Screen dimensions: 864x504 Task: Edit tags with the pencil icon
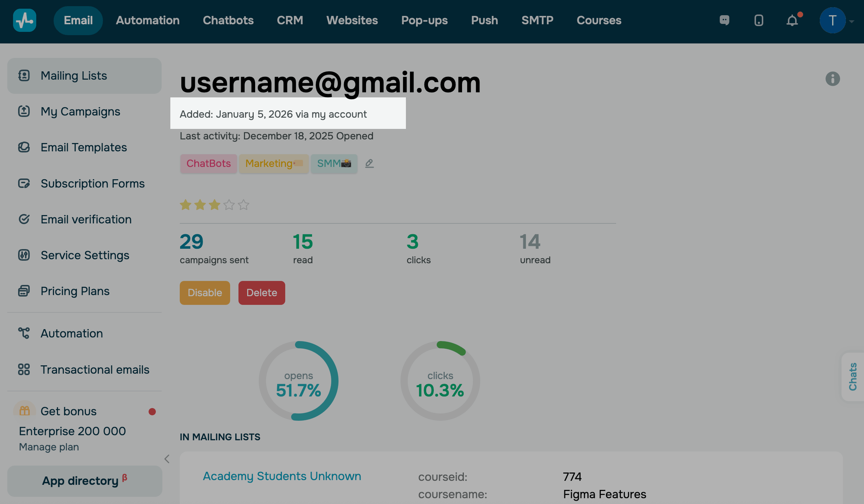[x=369, y=163]
